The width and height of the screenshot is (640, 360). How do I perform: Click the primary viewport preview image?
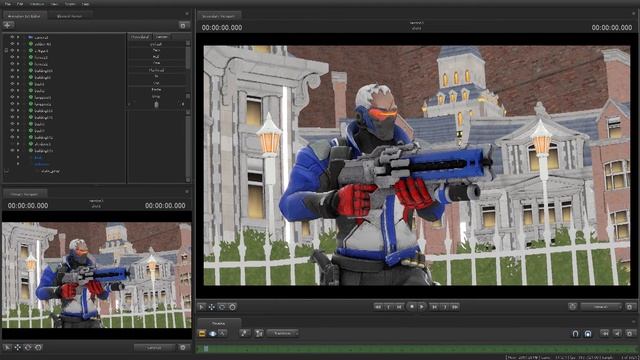pos(97,275)
